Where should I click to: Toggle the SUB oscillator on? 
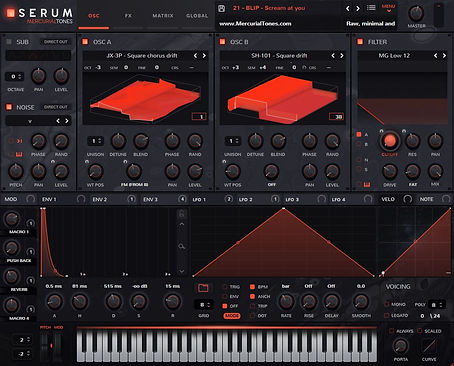9,42
